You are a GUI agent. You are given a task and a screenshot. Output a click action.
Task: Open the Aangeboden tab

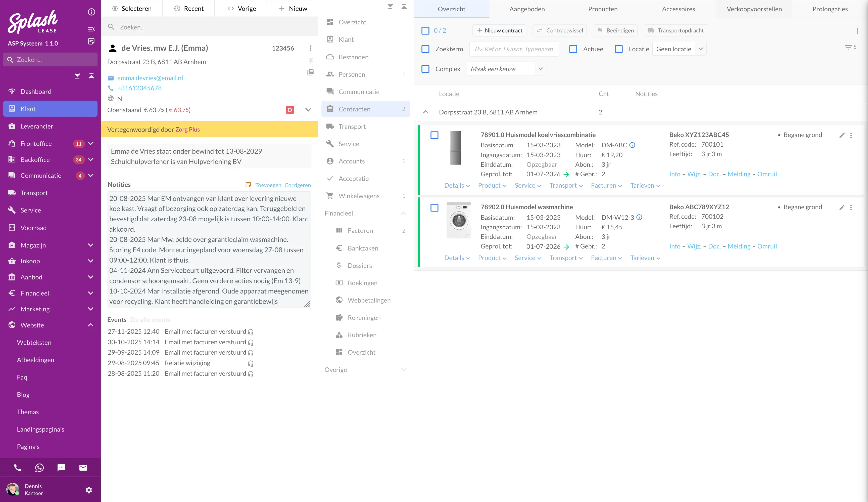tap(527, 9)
